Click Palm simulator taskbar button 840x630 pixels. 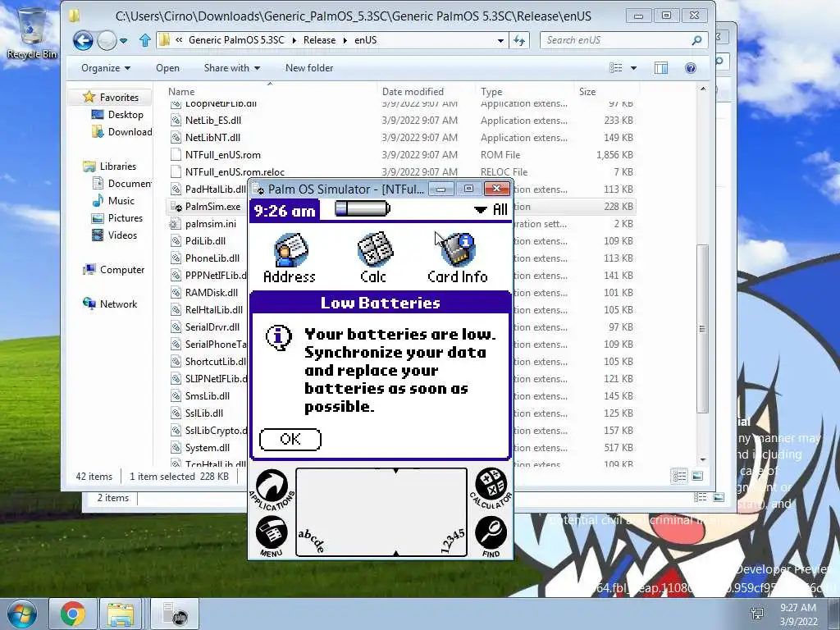[x=175, y=614]
